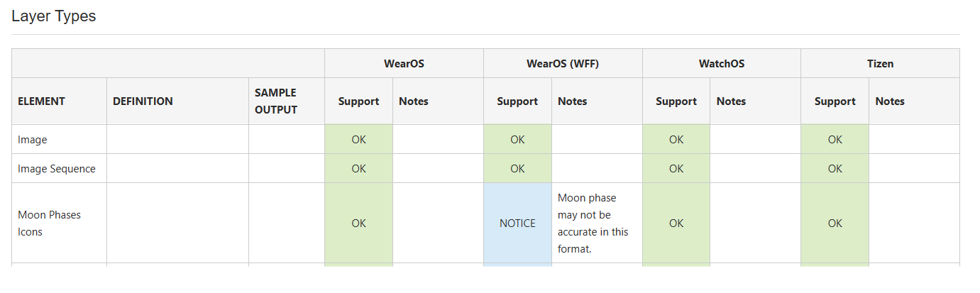Select the DEFINITION column header

coord(143,101)
